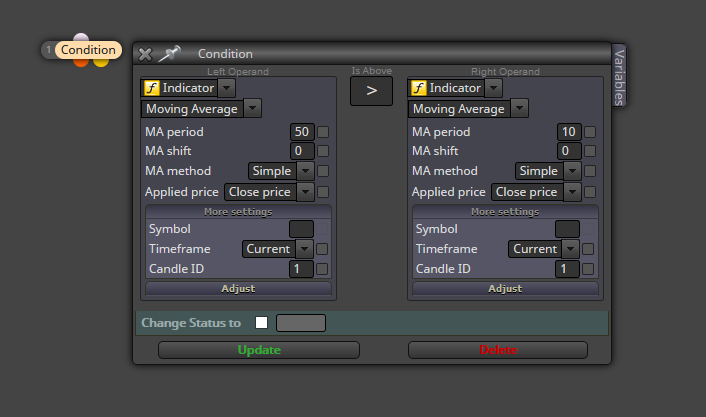
Task: Collapse left operand More settings section
Action: coord(238,212)
